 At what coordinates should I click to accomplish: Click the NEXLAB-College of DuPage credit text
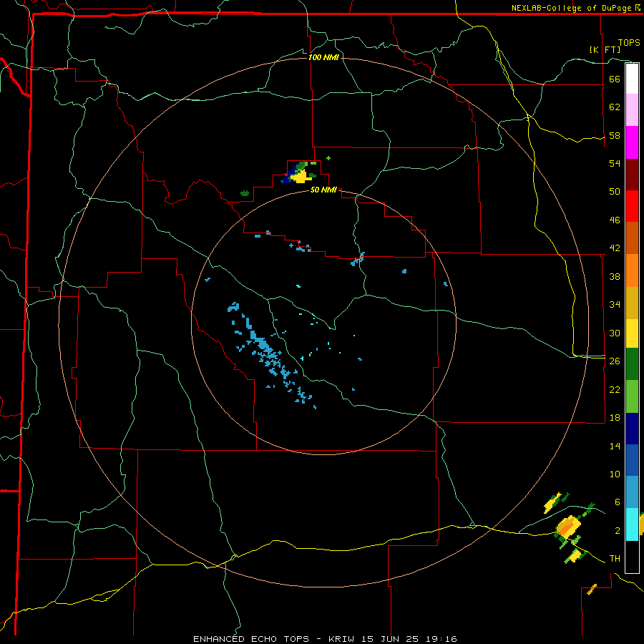coord(571,8)
